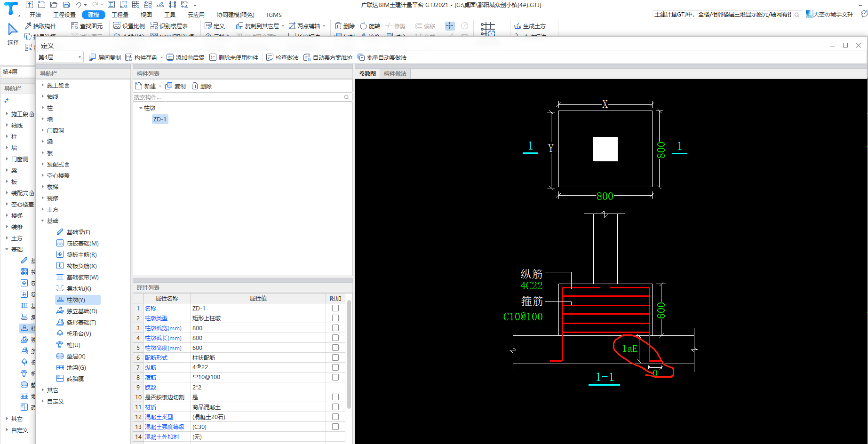
Task: Click 搜索构件 search input field
Action: pyautogui.click(x=242, y=97)
